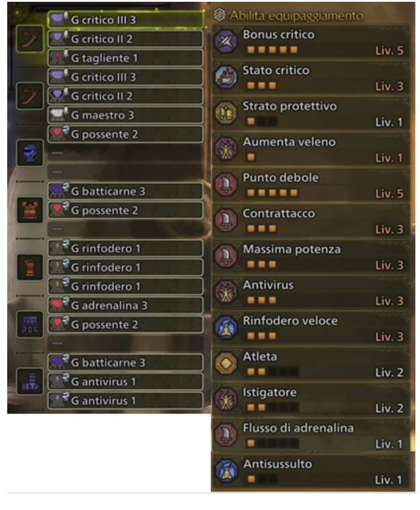Select the Flusso di adrenalina skill

coord(311,436)
